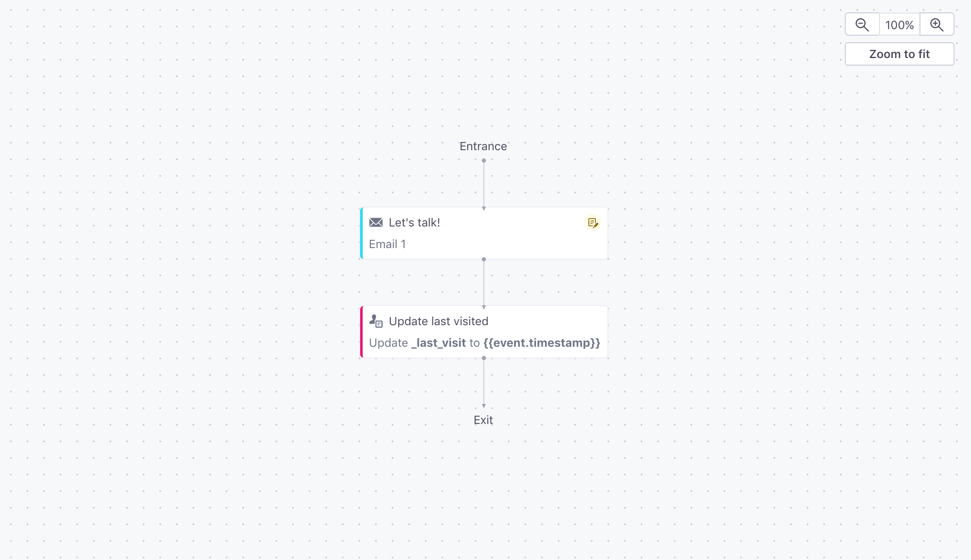Click the zoom in magnifier icon
This screenshot has height=560, width=971.
click(x=937, y=25)
